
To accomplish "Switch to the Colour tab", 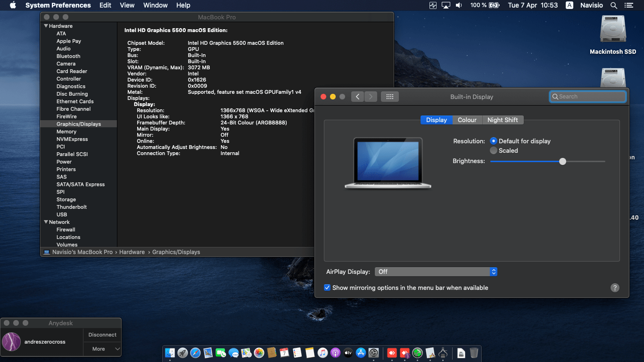I will (x=467, y=120).
